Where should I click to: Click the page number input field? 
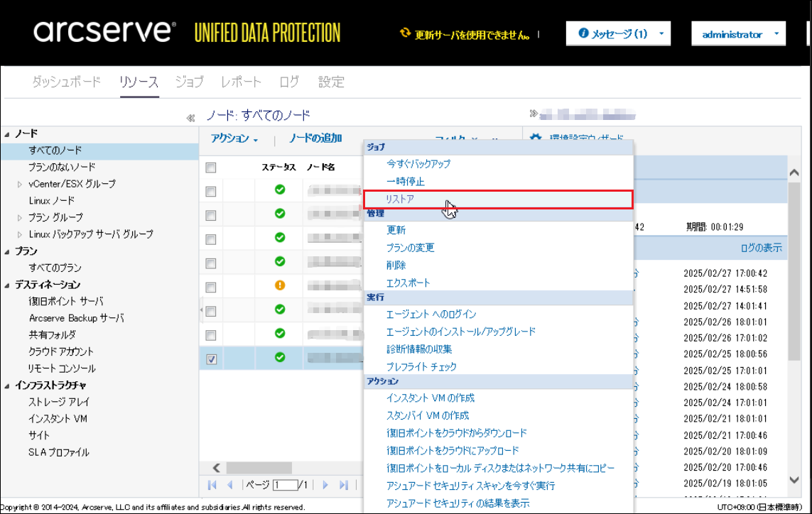[286, 485]
